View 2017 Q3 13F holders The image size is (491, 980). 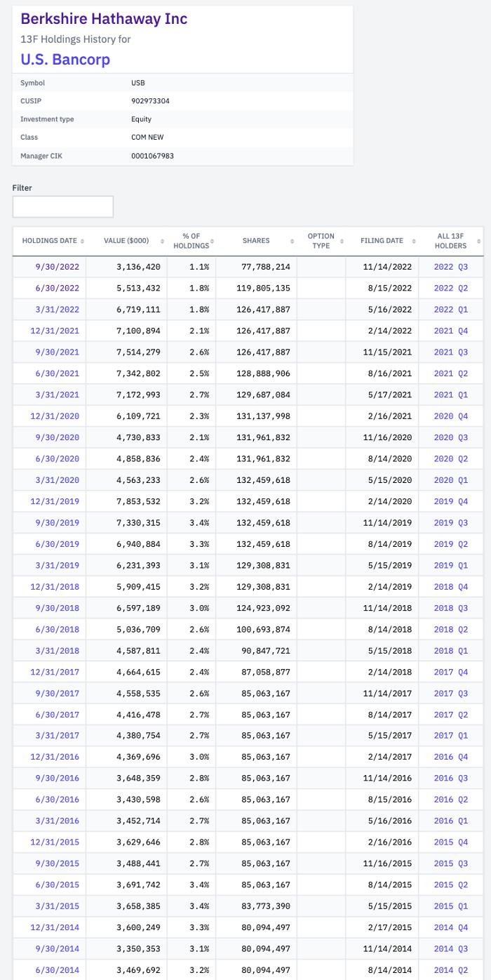point(450,693)
